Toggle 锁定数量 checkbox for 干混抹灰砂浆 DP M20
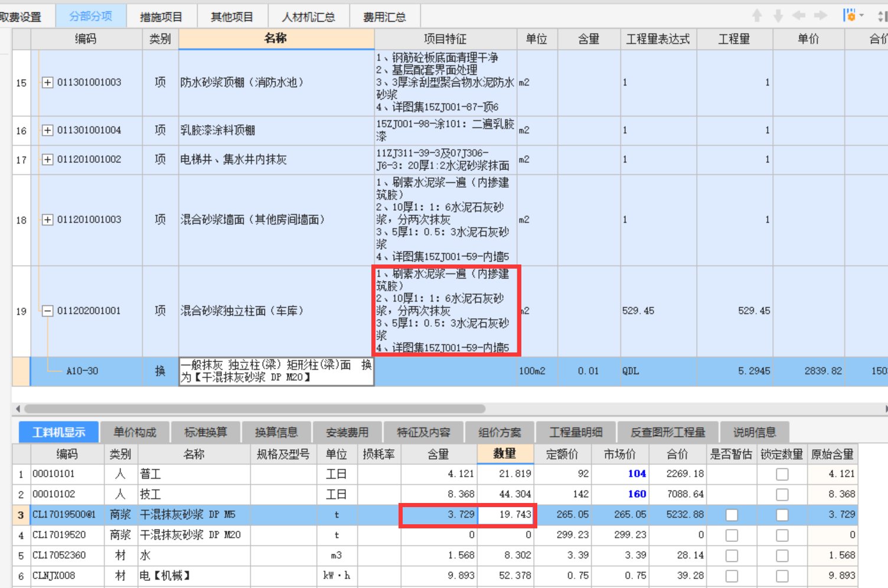The height and width of the screenshot is (588, 888). click(782, 535)
